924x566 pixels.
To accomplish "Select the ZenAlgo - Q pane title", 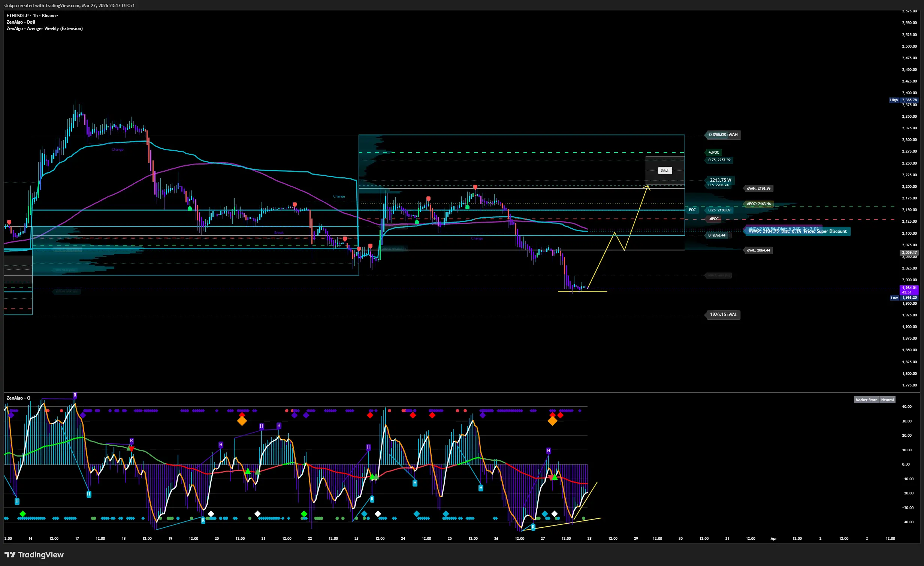I will 18,398.
